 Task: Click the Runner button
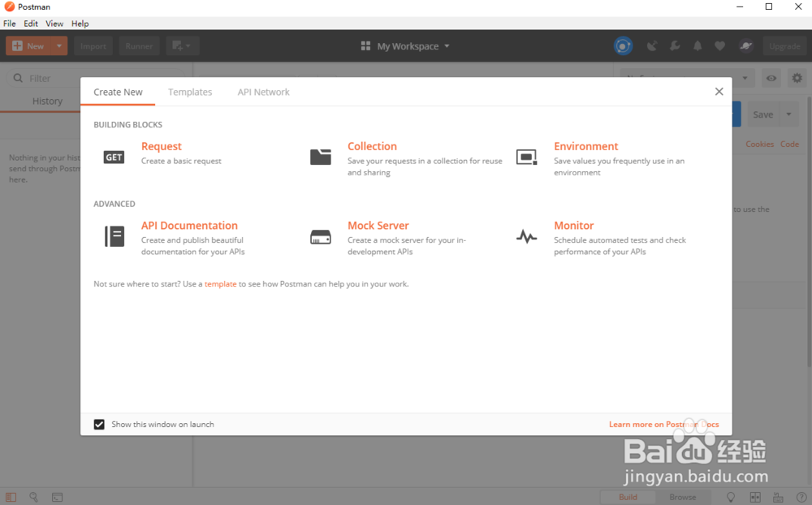pos(140,46)
